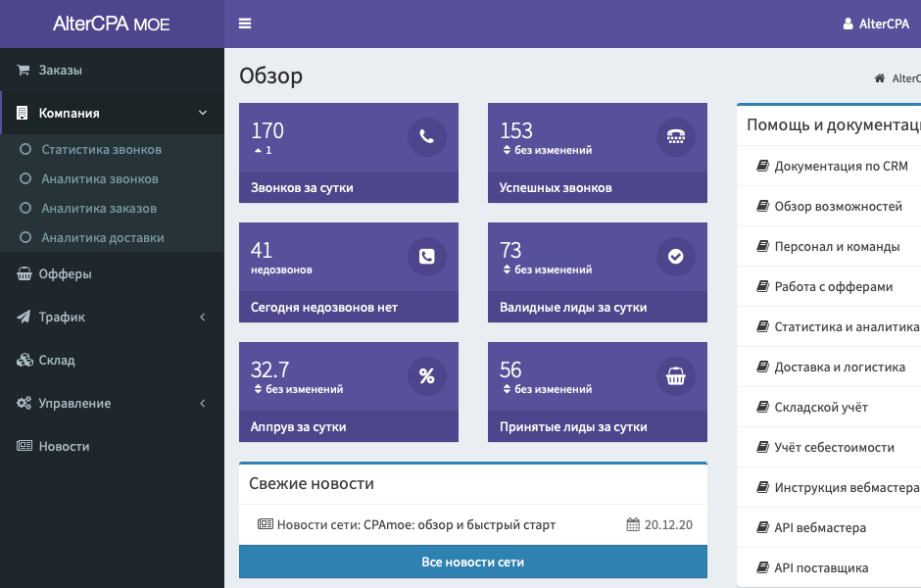Click the phone square icon in недозвонов card
The height and width of the screenshot is (588, 921).
tap(427, 256)
